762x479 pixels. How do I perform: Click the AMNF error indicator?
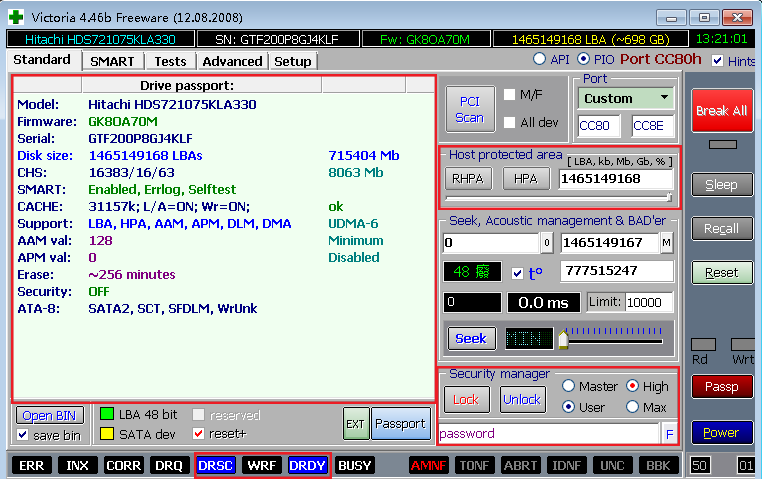tap(428, 465)
